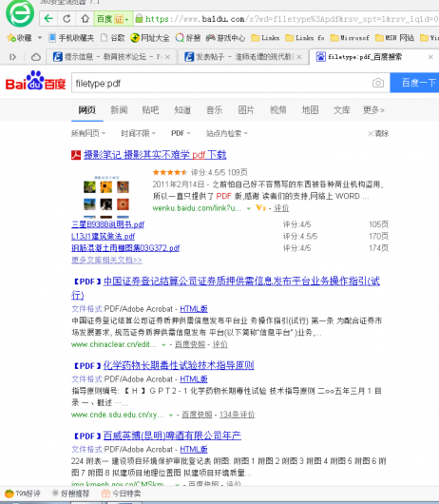Image resolution: width=439 pixels, height=504 pixels.
Task: Click the 百度一下 search button
Action: [x=414, y=83]
